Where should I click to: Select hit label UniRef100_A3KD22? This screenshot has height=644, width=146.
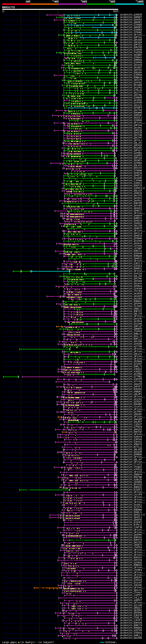(131, 369)
